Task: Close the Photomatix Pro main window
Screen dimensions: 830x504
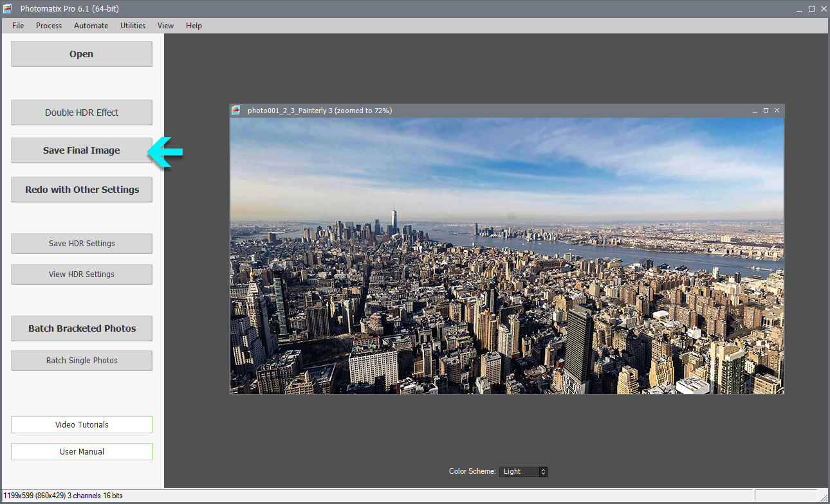Action: (823, 9)
